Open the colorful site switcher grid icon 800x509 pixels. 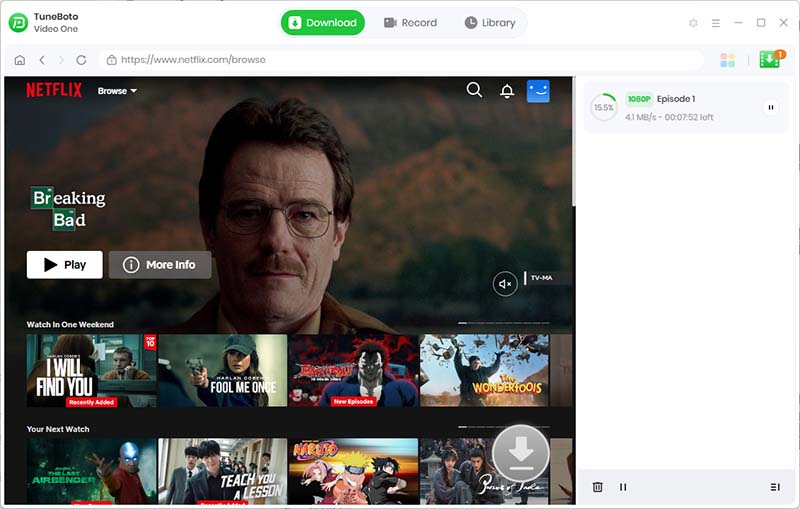coord(728,60)
